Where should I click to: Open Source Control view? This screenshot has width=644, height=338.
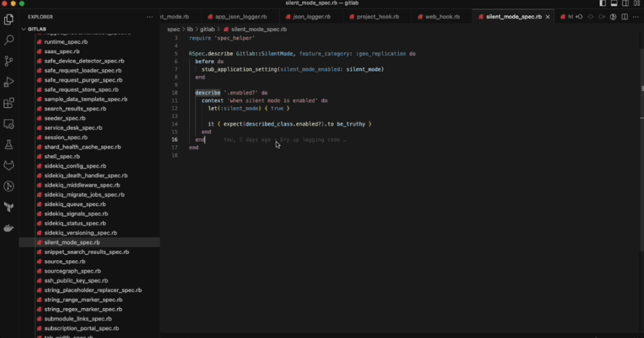point(9,61)
